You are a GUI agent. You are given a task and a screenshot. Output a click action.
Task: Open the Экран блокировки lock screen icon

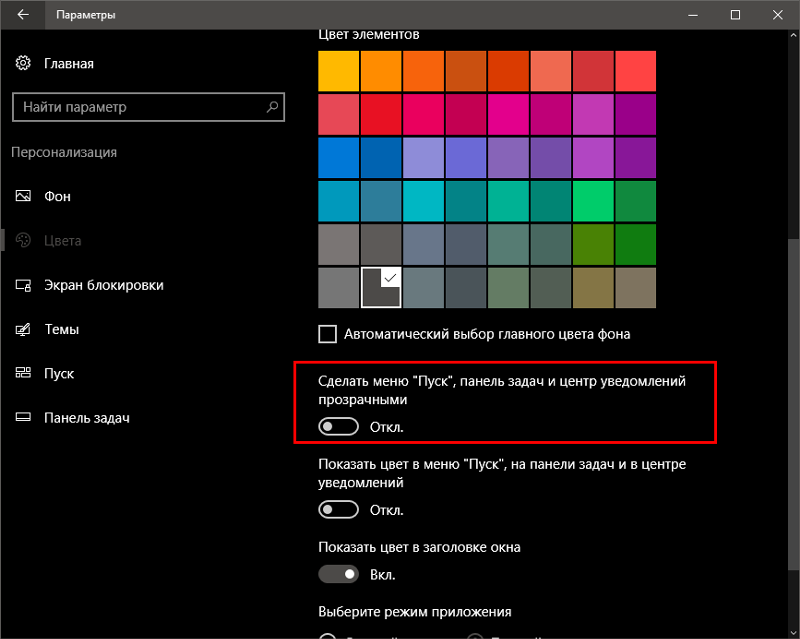23,285
